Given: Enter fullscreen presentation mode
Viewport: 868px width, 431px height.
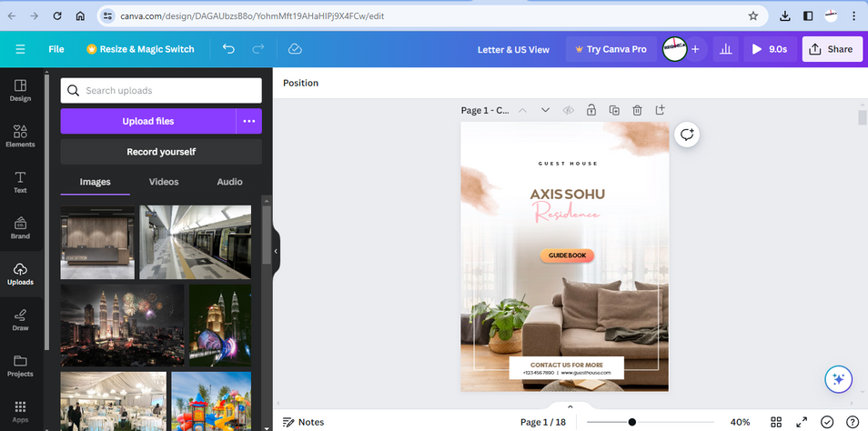Looking at the screenshot, I should point(802,422).
